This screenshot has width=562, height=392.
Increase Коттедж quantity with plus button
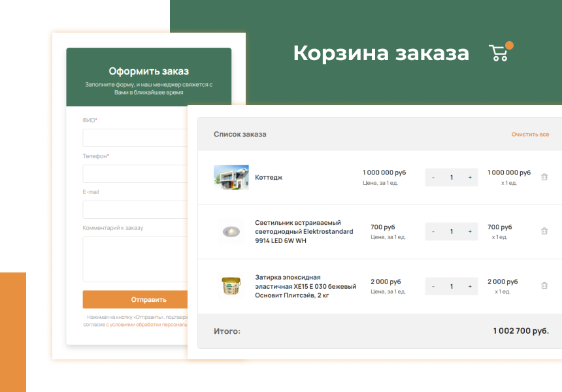(x=469, y=178)
